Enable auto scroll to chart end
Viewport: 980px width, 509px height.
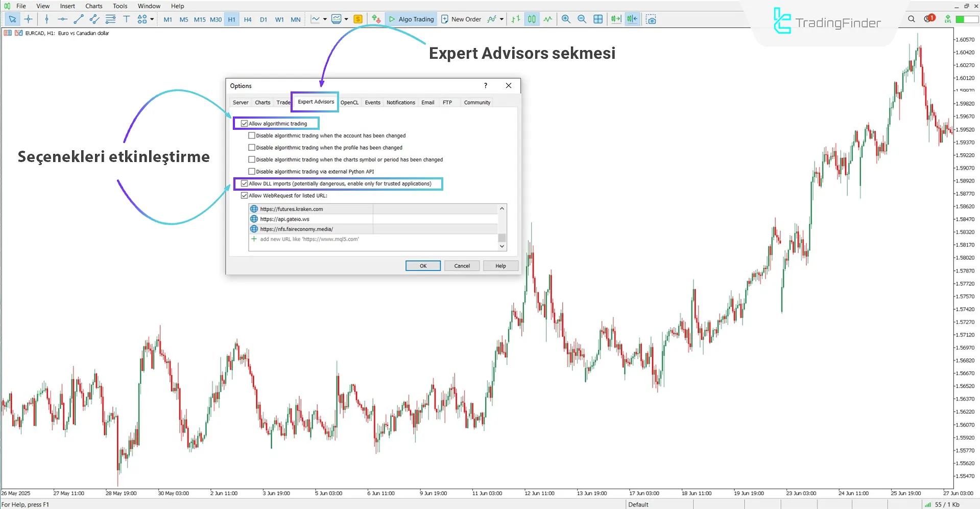point(615,19)
